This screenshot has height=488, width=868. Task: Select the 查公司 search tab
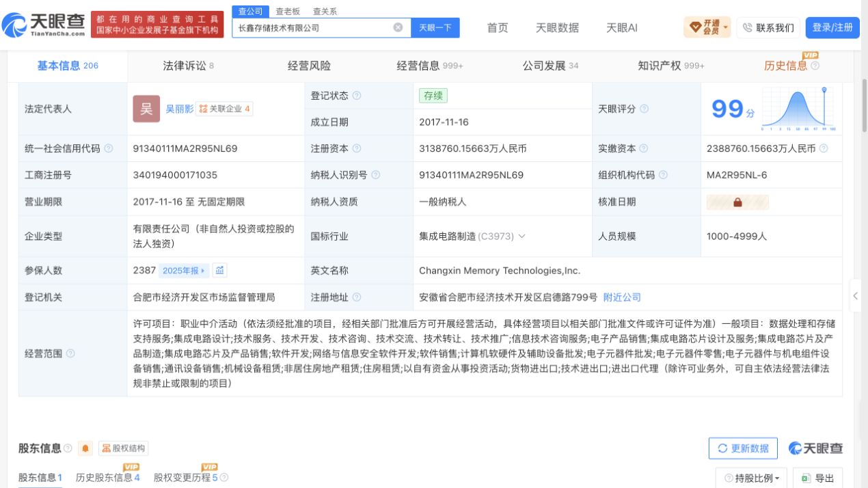(249, 12)
